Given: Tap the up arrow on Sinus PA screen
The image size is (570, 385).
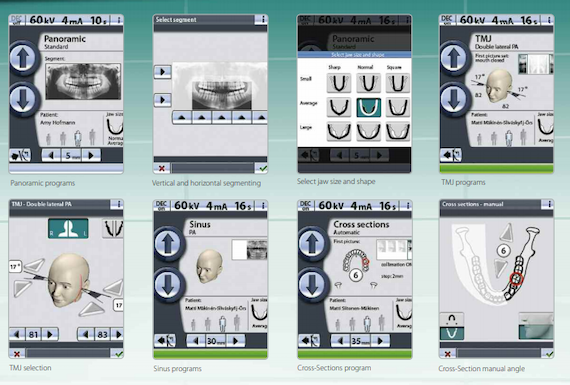Looking at the screenshot, I should click(168, 244).
